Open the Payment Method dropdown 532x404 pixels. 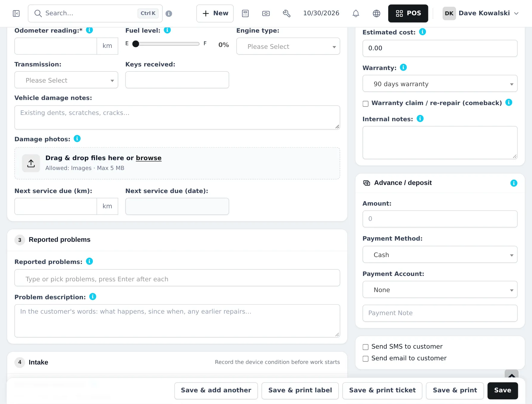pos(440,255)
